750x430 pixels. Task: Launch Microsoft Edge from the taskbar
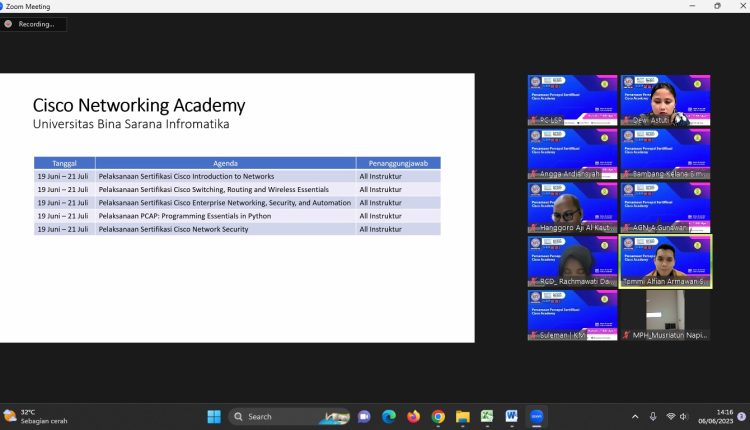tap(388, 417)
